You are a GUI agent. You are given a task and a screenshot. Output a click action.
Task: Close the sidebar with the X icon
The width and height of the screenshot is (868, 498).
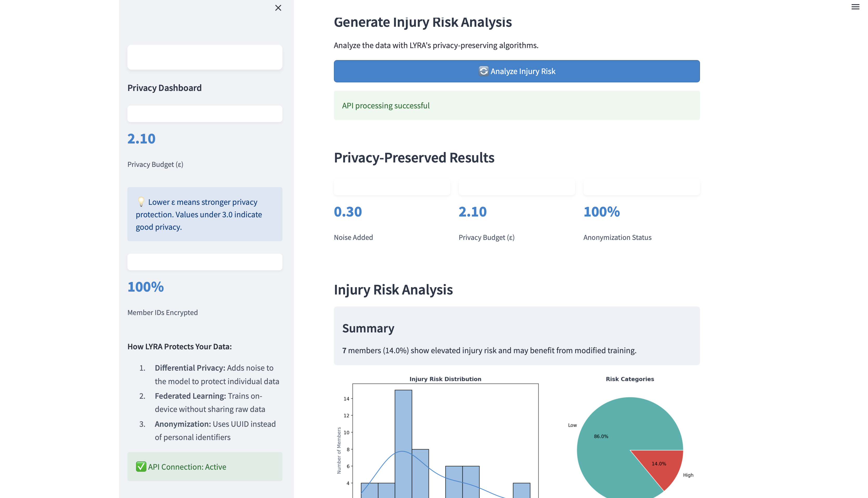tap(278, 8)
